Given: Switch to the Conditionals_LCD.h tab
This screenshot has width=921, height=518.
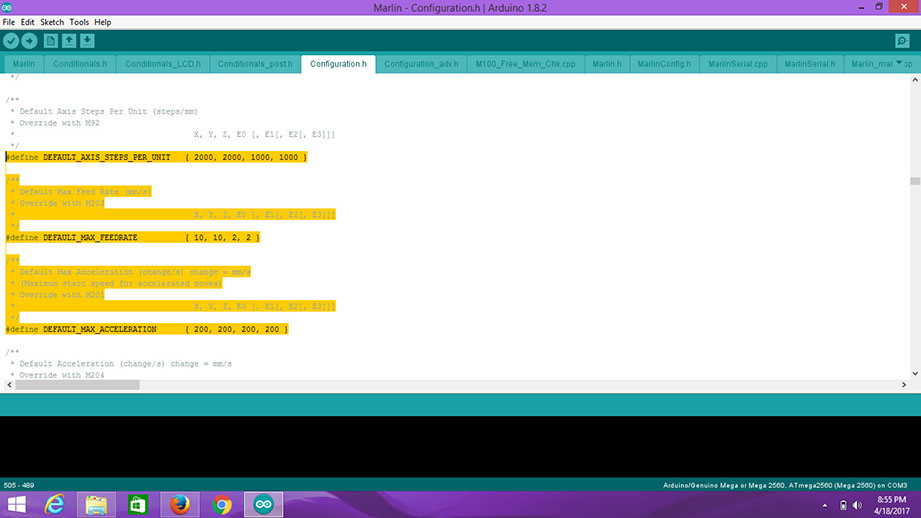Looking at the screenshot, I should click(x=163, y=64).
